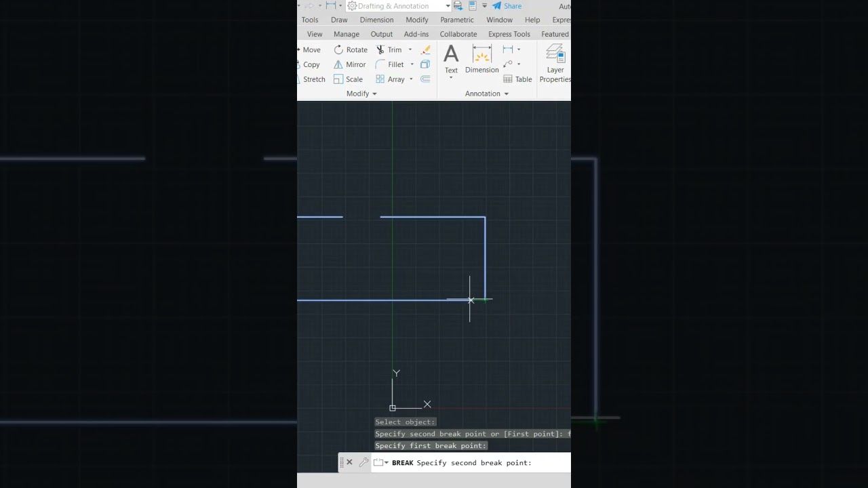
Task: Open the Dimension menu
Action: (x=376, y=20)
